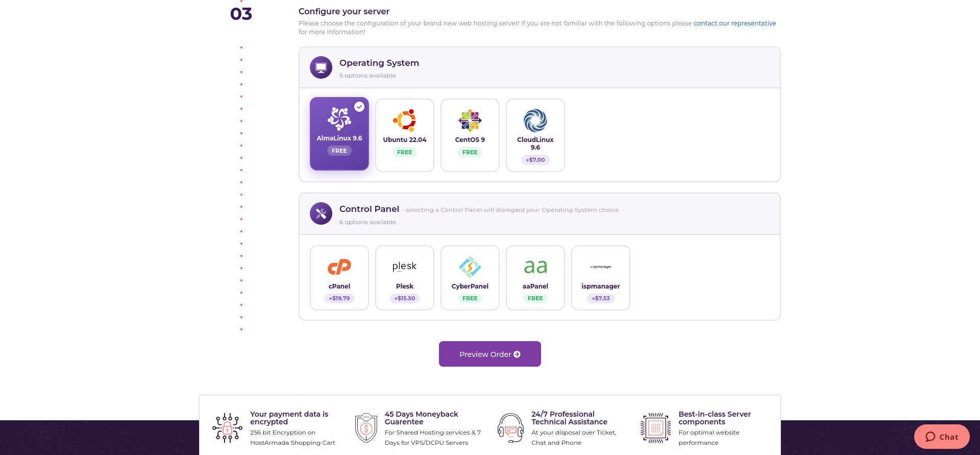980x455 pixels.
Task: Click the FREE badge under CentOS 9
Action: 470,152
